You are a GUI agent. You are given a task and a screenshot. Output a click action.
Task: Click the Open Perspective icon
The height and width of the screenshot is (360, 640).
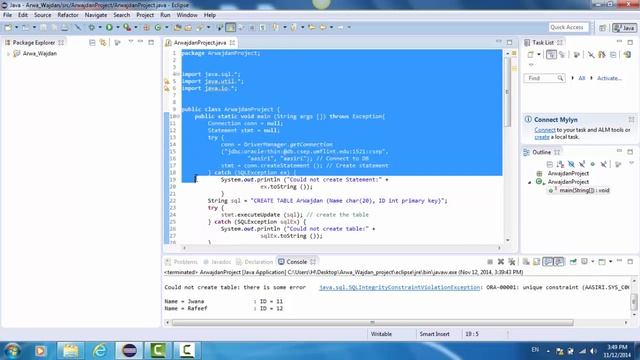603,28
